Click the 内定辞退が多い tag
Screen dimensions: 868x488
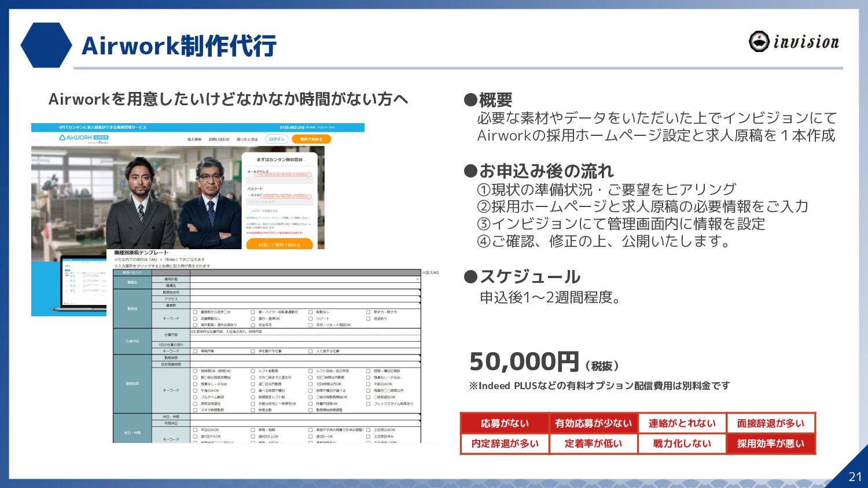[505, 443]
